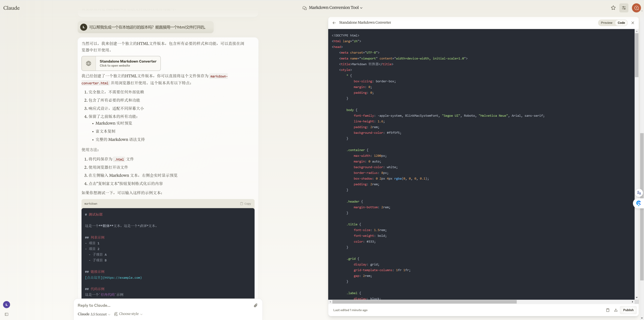This screenshot has height=320, width=644.
Task: Expand Choose style dropdown
Action: point(128,314)
